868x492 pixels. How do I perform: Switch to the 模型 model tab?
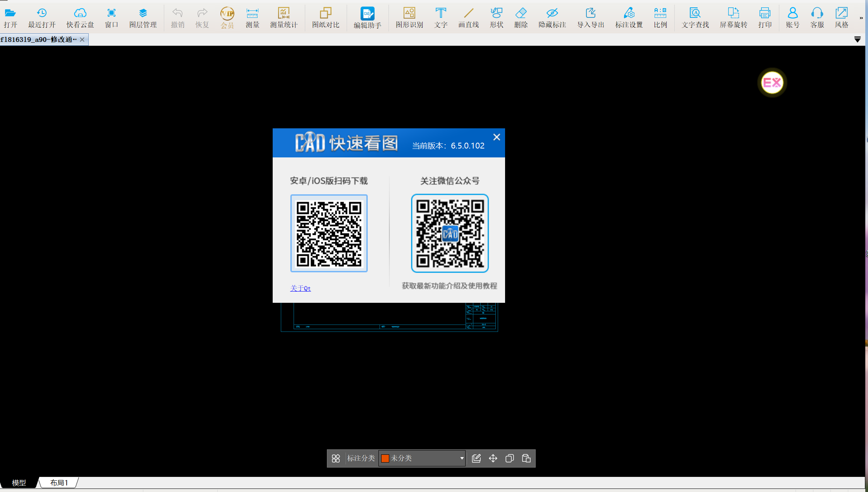click(x=19, y=483)
